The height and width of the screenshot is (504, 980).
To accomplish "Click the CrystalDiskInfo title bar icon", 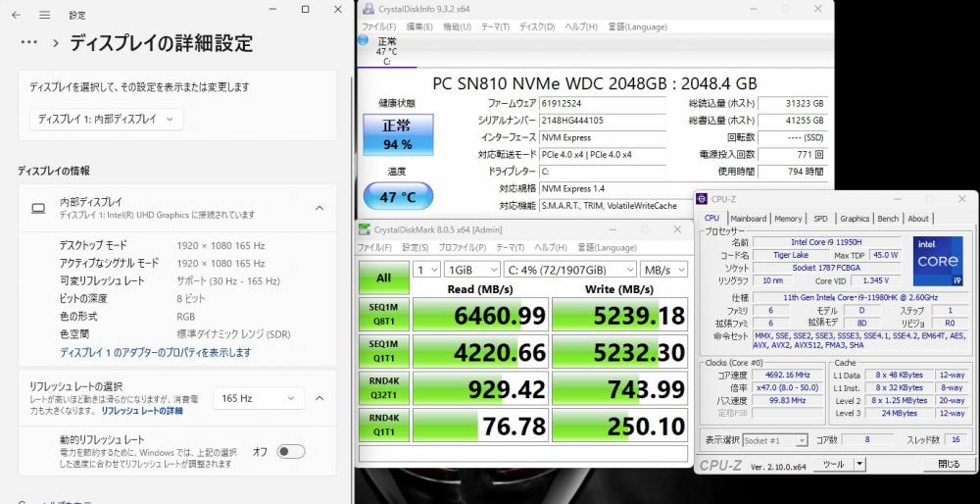I will click(x=367, y=9).
